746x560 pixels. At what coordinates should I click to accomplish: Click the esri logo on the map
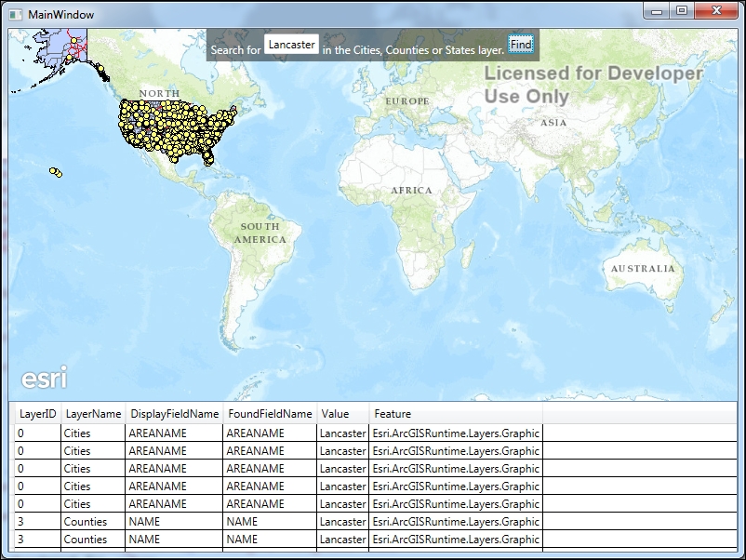(44, 380)
